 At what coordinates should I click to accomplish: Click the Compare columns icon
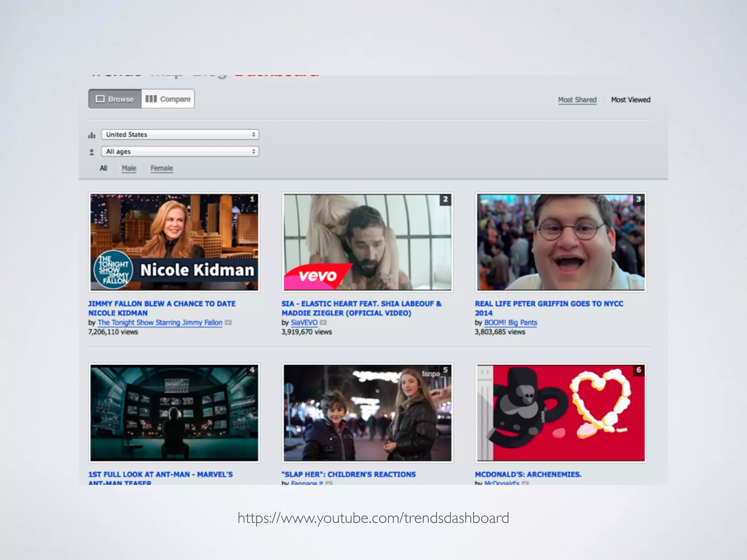pyautogui.click(x=151, y=99)
